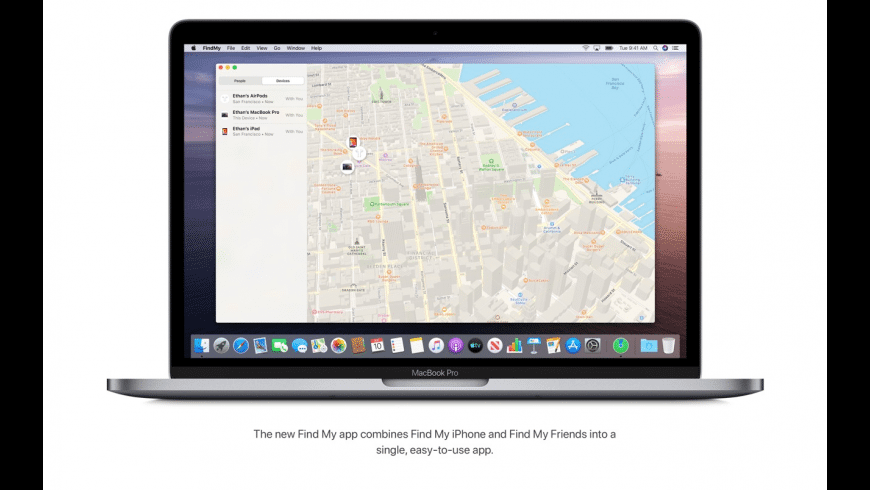Screen dimensions: 870x490
Task: Click San Francisco Bay label on map
Action: pyautogui.click(x=615, y=83)
